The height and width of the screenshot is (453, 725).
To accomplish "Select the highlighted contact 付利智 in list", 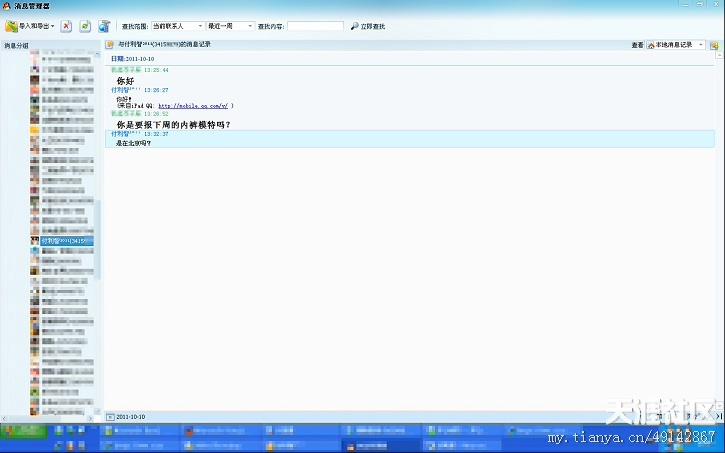I will point(67,241).
